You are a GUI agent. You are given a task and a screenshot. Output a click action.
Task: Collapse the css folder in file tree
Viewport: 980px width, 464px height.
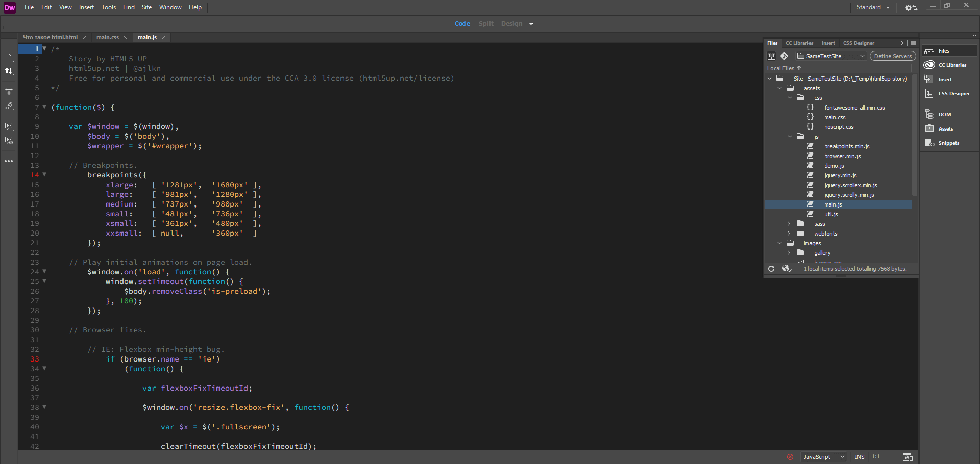click(790, 98)
